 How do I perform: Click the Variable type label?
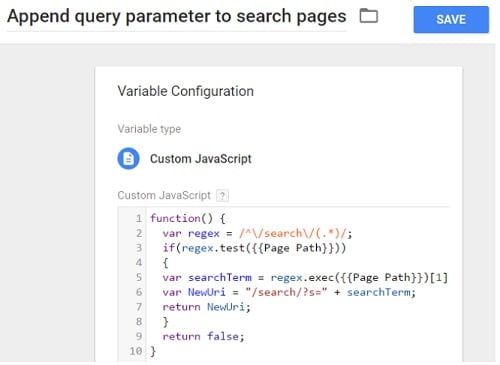click(149, 129)
